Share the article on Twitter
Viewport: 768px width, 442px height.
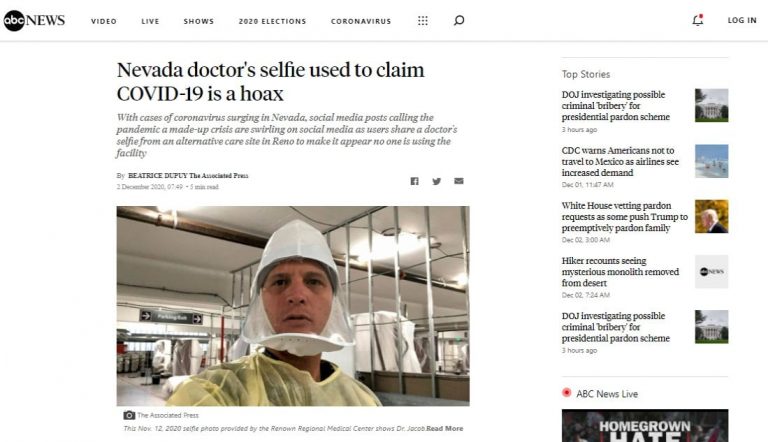click(436, 181)
